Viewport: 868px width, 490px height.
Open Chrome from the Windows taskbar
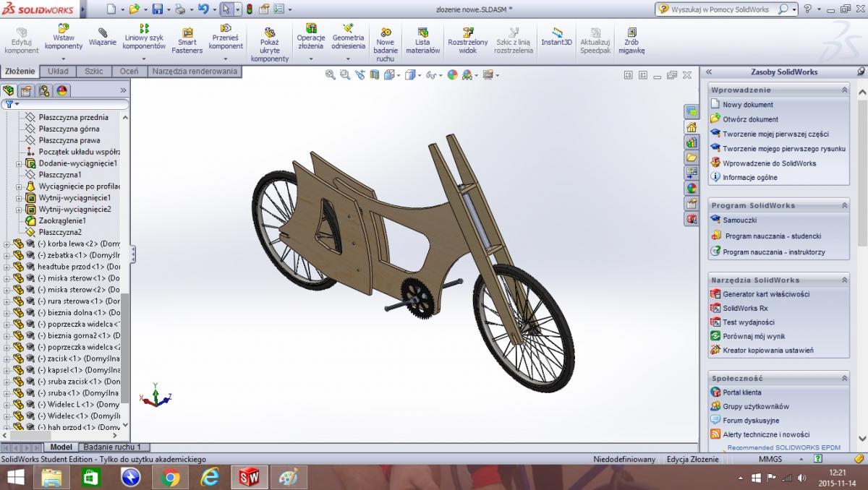(x=171, y=477)
